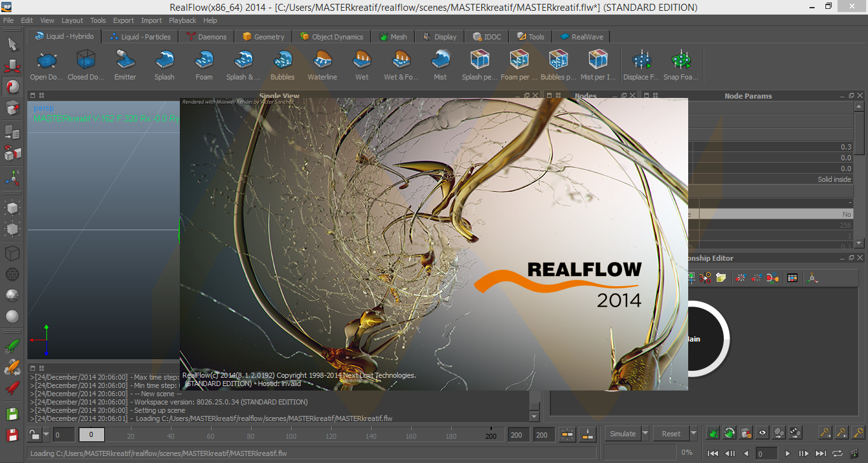Click the yellow note icon in Relationship Editor
This screenshot has height=463, width=868.
pos(721,277)
